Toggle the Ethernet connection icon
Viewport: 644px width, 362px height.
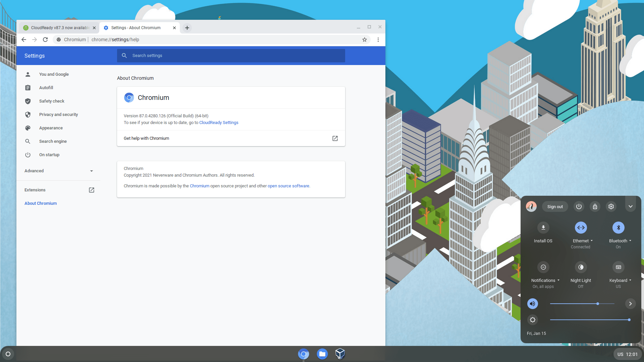coord(581,228)
